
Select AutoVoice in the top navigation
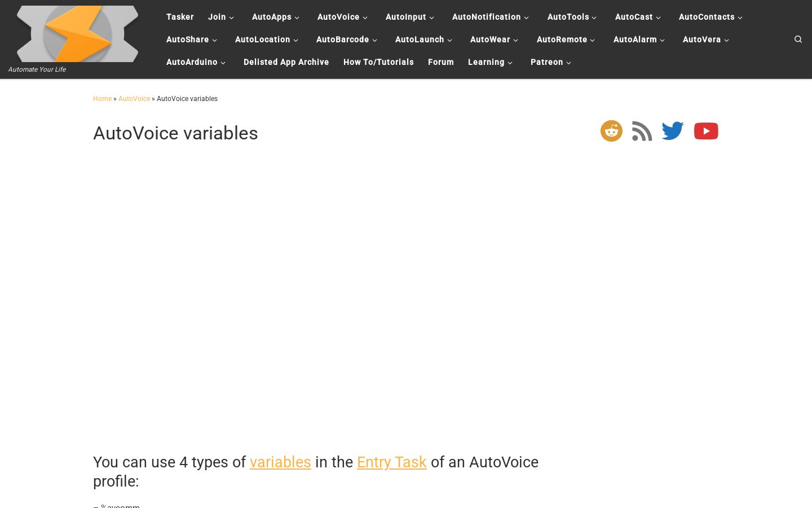(x=338, y=17)
